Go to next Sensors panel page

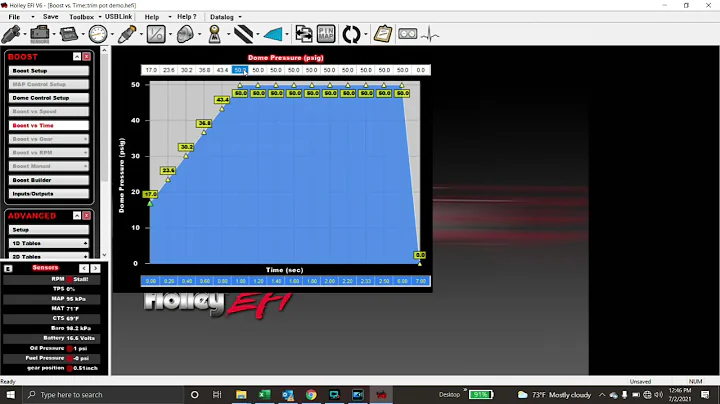pyautogui.click(x=95, y=268)
